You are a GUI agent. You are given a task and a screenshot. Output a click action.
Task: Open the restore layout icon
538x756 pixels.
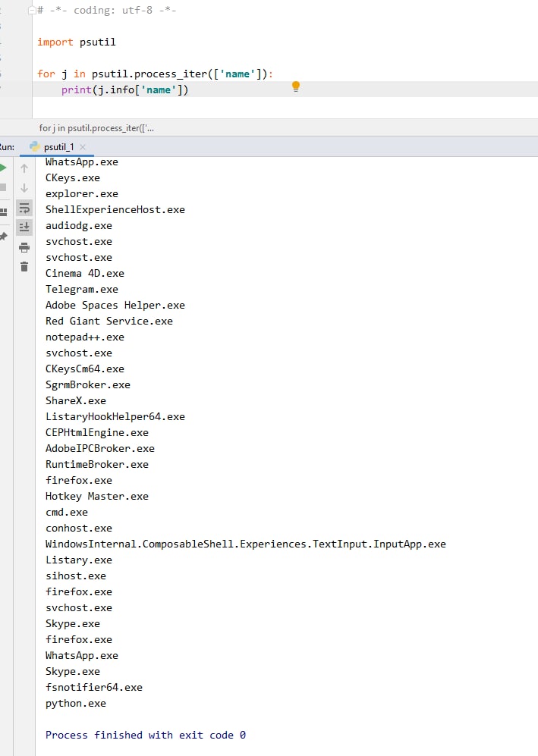(x=3, y=212)
